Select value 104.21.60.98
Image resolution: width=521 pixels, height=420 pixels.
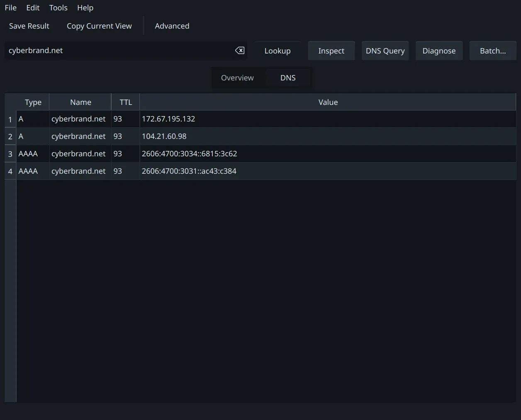(x=328, y=136)
